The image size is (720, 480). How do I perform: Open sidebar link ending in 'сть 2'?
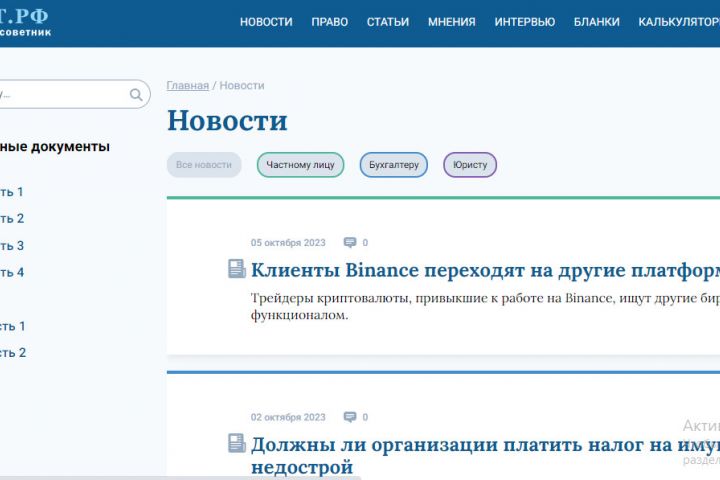(13, 353)
